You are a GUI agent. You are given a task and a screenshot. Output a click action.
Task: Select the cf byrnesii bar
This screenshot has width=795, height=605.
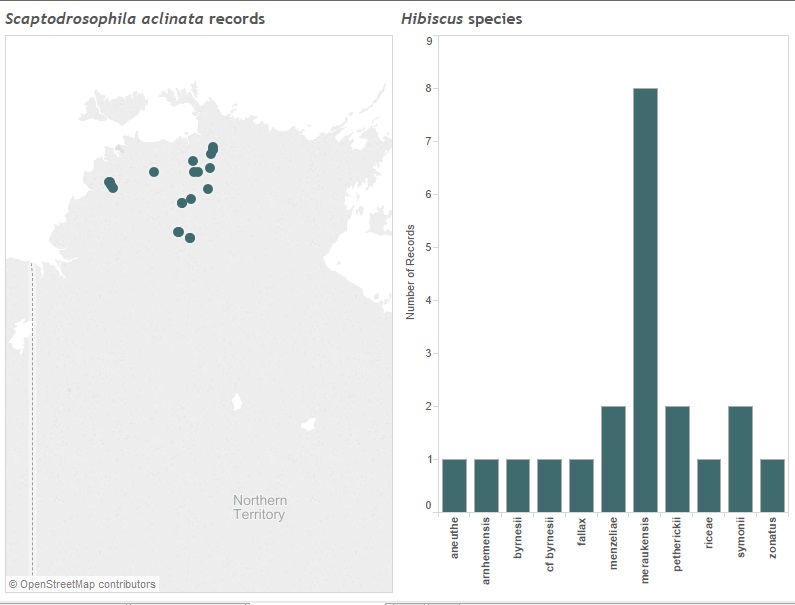(550, 486)
